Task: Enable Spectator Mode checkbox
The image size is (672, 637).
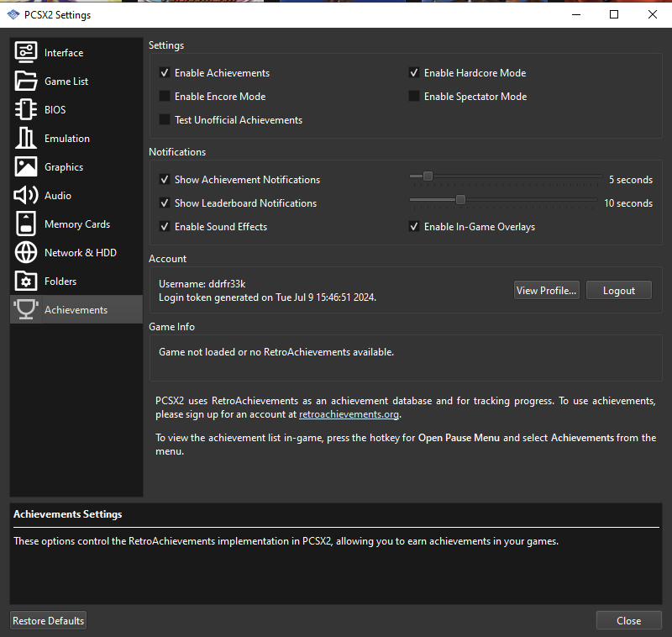Action: tap(414, 96)
